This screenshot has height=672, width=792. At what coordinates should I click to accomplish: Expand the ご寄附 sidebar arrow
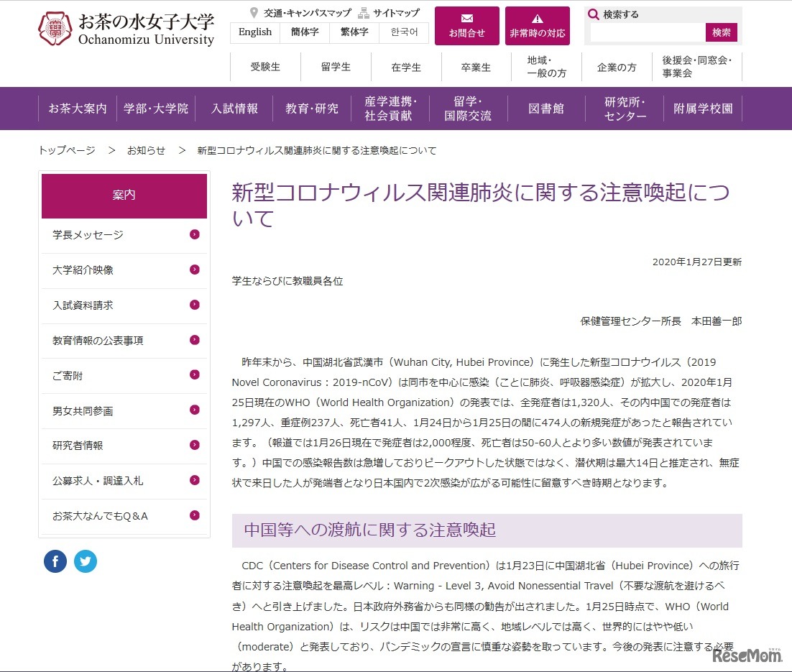coord(194,375)
